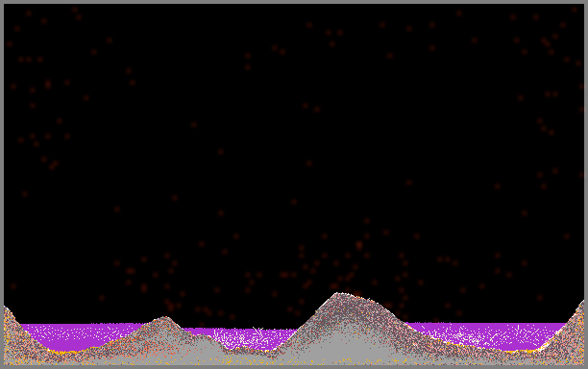Screen dimensions: 588x369
Task: Click the dense white specks in the middle pool
Action: point(244,338)
